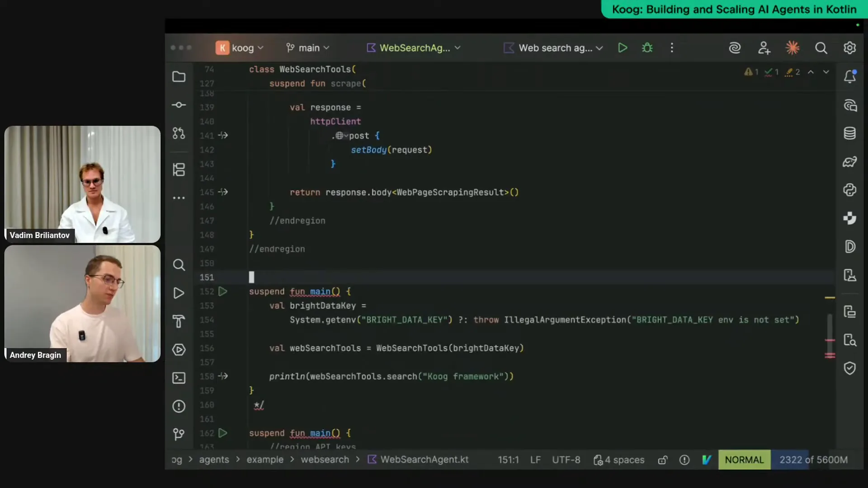Open the Python packages tool window

(850, 190)
